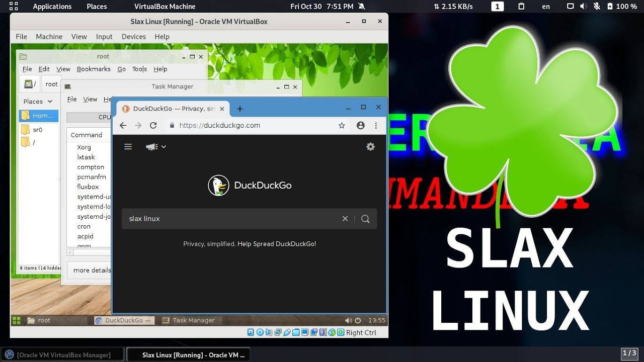Click the notifications bell icon
This screenshot has width=644, height=362.
pyautogui.click(x=362, y=7)
